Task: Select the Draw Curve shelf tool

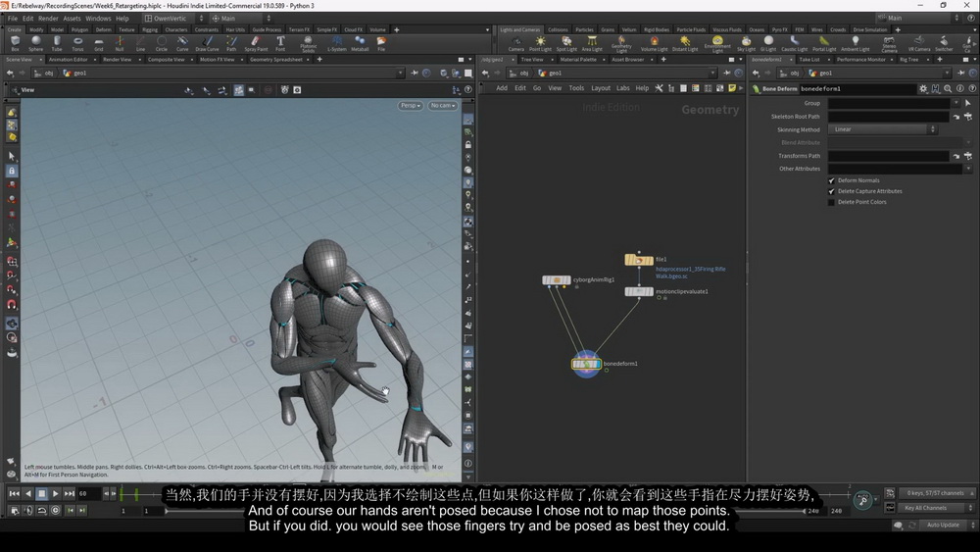Action: click(207, 43)
